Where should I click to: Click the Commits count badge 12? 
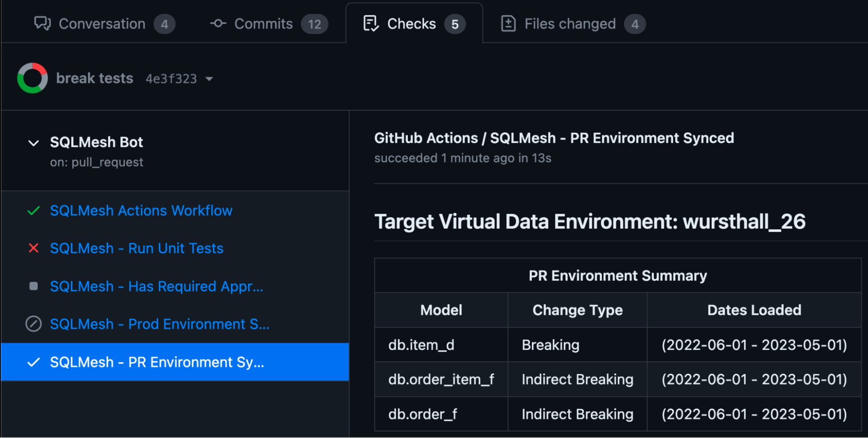click(315, 24)
